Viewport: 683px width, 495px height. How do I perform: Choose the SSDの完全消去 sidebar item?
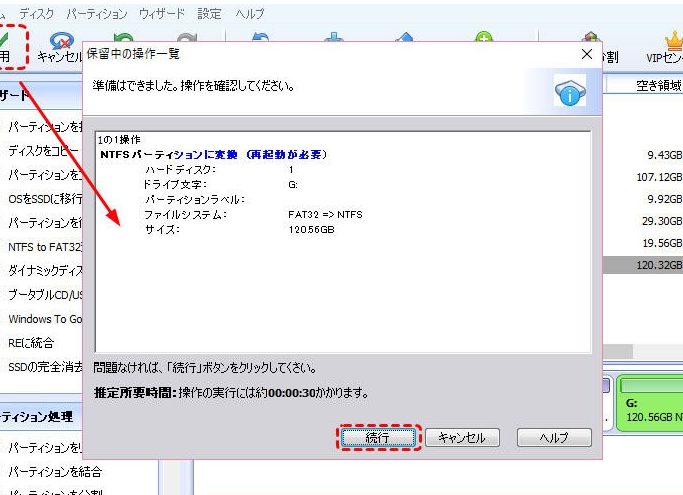(x=42, y=367)
